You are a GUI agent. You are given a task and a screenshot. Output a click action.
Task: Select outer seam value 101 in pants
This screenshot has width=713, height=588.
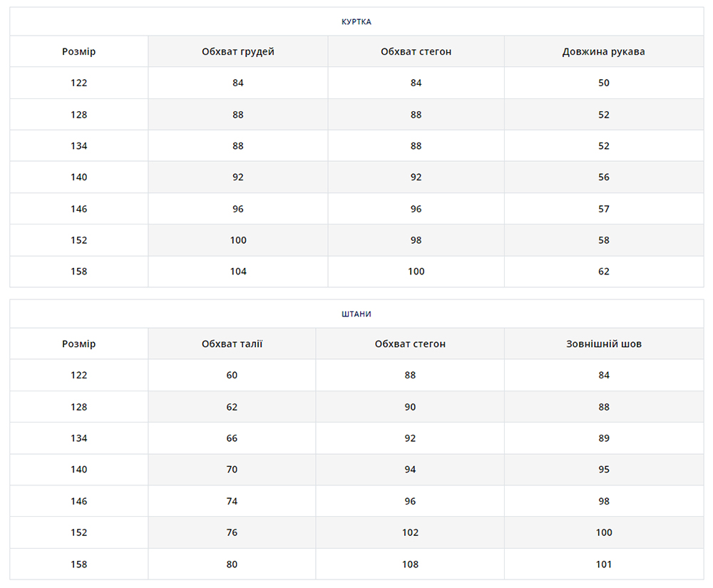[603, 564]
